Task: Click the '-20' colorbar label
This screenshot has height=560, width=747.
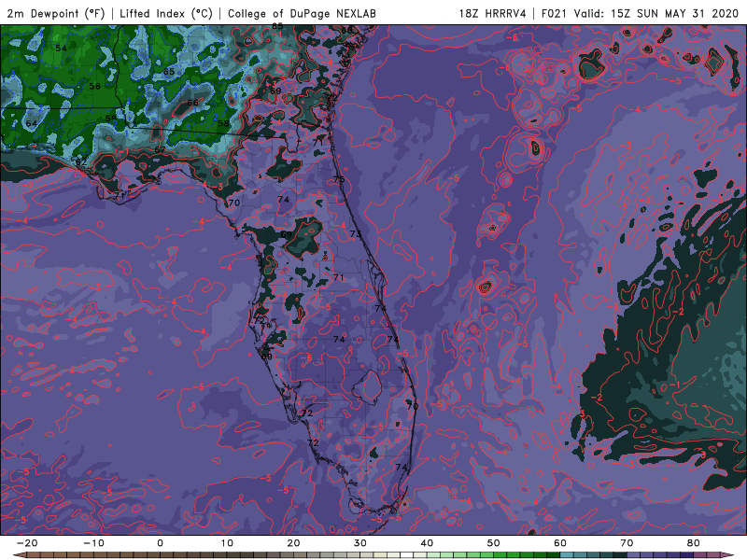Action: click(x=27, y=543)
